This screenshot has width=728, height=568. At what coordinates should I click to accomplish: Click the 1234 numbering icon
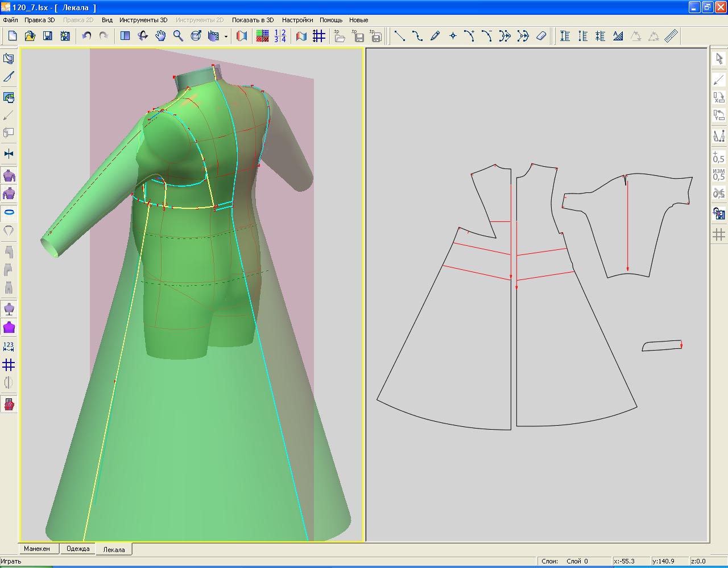[x=280, y=36]
